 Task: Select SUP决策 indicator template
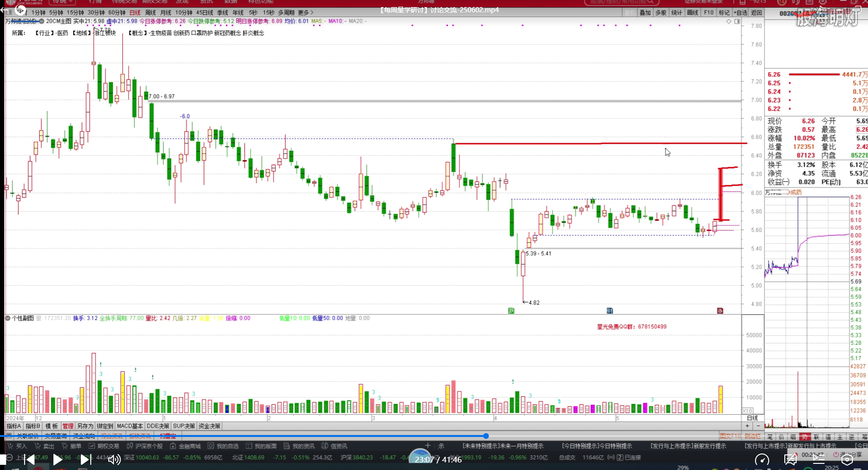pos(184,426)
